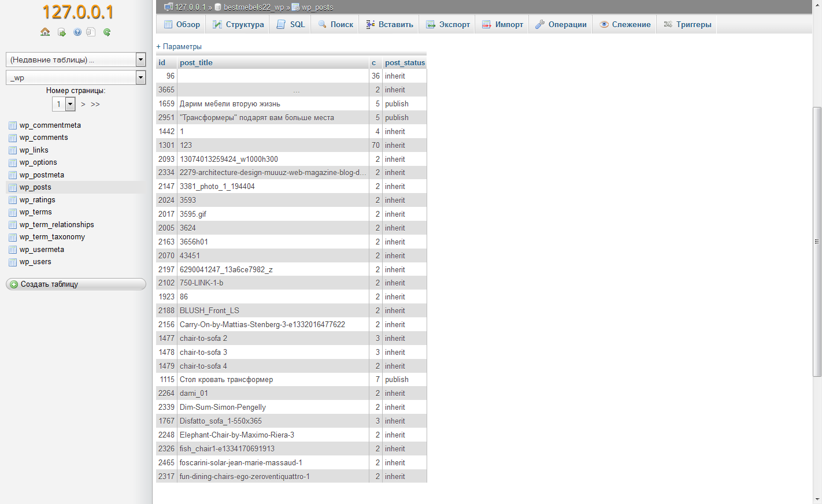
Task: Click the table icon beside wp_term_relationships
Action: tap(13, 225)
